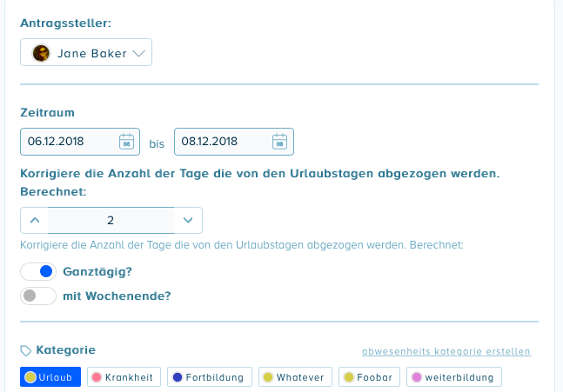Enable the mit Wochenende? switch
Image resolution: width=563 pixels, height=392 pixels.
[x=38, y=296]
